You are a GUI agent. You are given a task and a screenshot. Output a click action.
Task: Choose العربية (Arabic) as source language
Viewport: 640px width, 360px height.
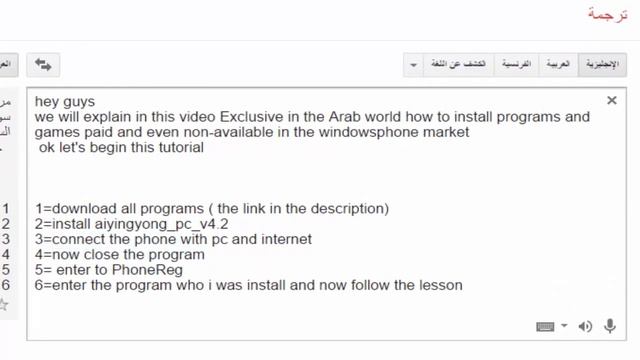point(558,64)
